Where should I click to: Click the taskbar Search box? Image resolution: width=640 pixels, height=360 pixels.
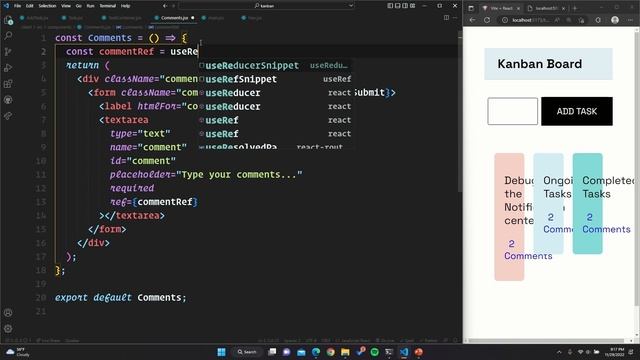(247, 352)
